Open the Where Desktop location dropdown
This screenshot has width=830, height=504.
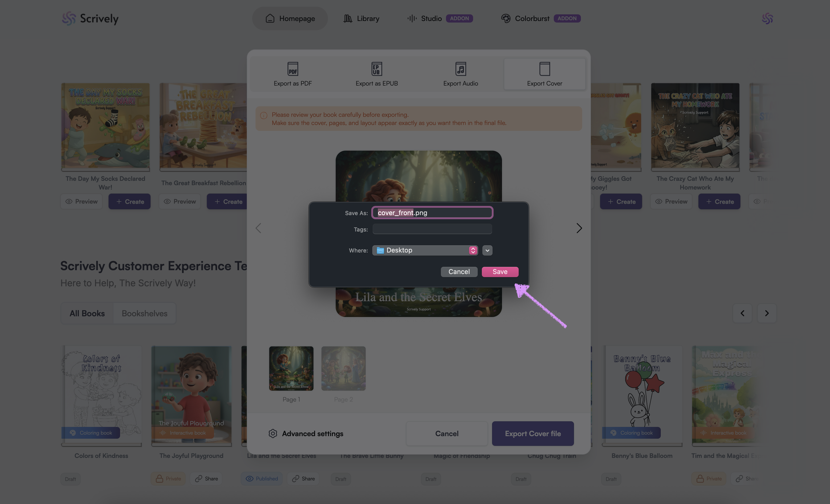click(x=425, y=250)
